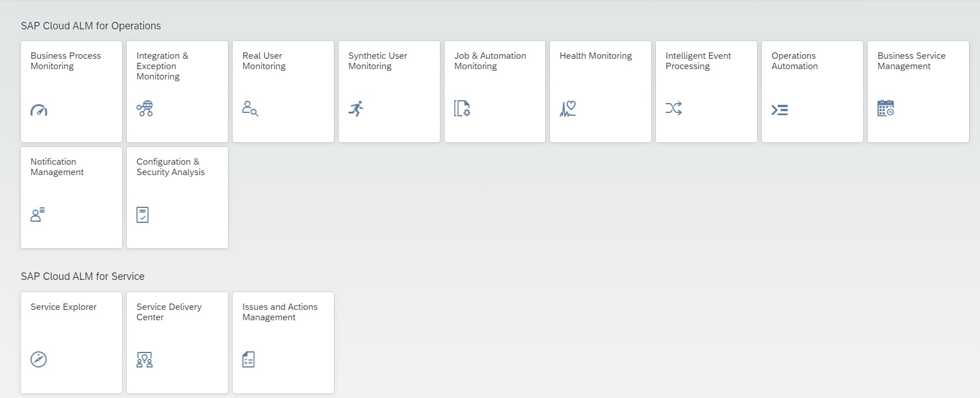Image resolution: width=980 pixels, height=398 pixels.
Task: Click the Notification Management person-list icon
Action: (37, 214)
